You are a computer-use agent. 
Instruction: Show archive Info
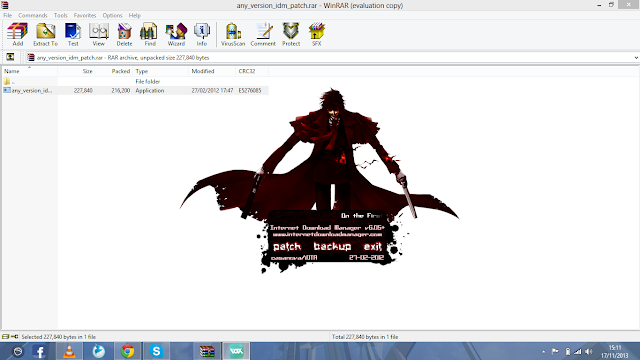click(202, 35)
